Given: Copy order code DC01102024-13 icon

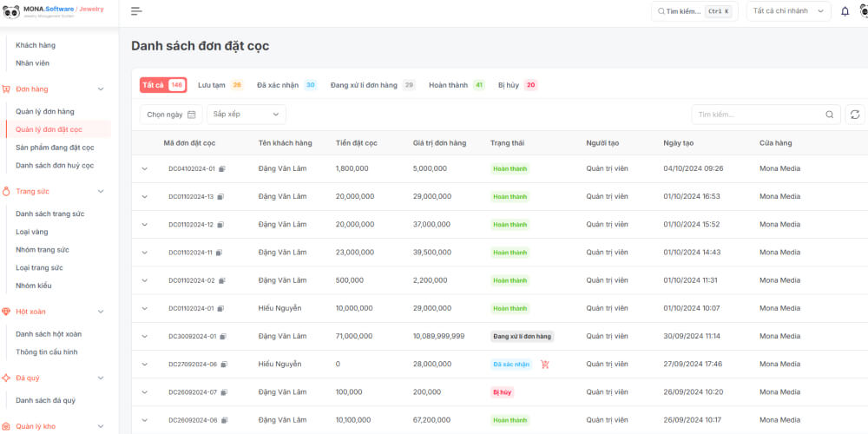Looking at the screenshot, I should [x=220, y=196].
